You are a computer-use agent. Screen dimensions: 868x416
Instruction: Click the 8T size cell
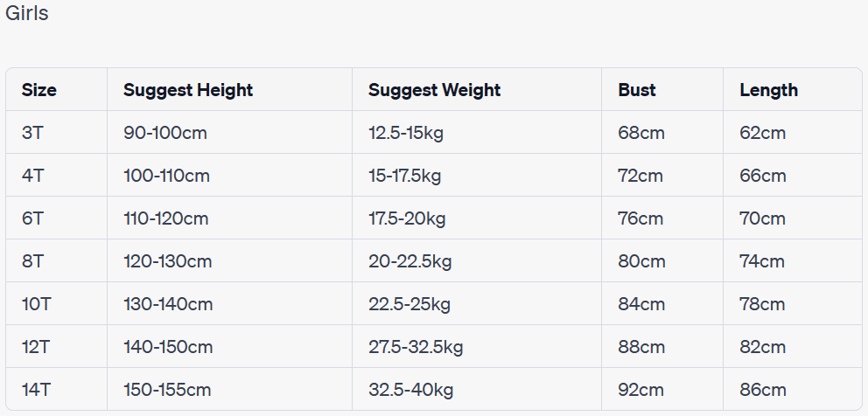32,261
